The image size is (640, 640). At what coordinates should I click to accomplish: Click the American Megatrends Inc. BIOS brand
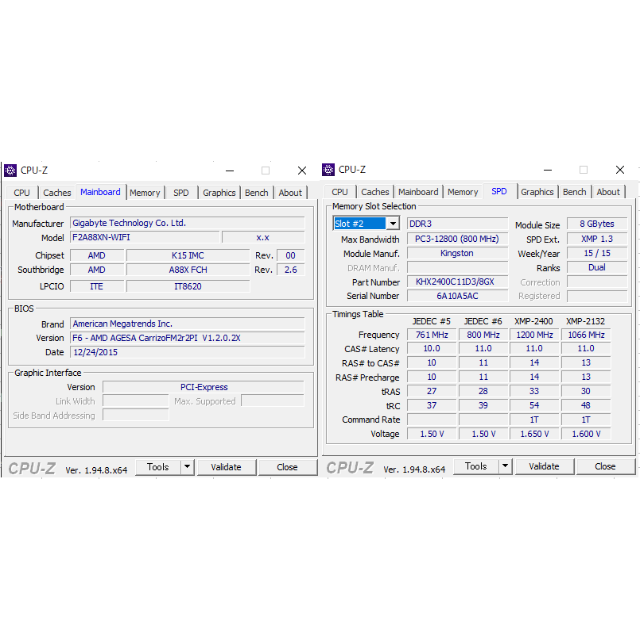click(x=187, y=324)
